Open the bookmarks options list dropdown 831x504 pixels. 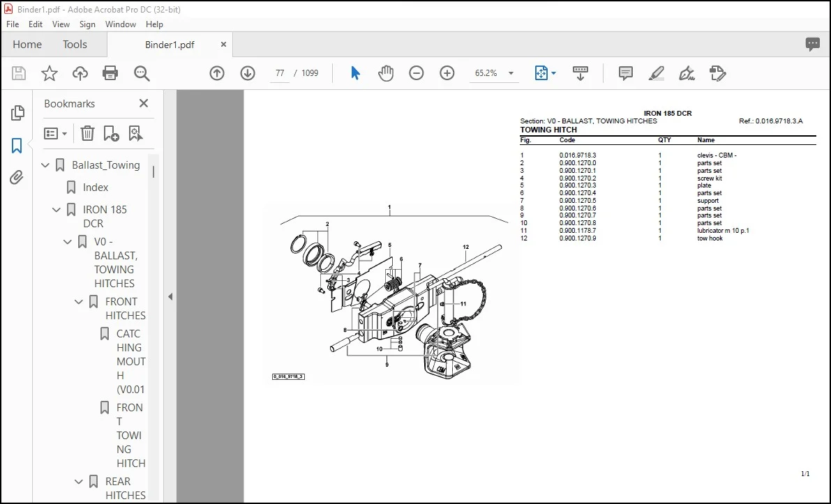pos(56,133)
